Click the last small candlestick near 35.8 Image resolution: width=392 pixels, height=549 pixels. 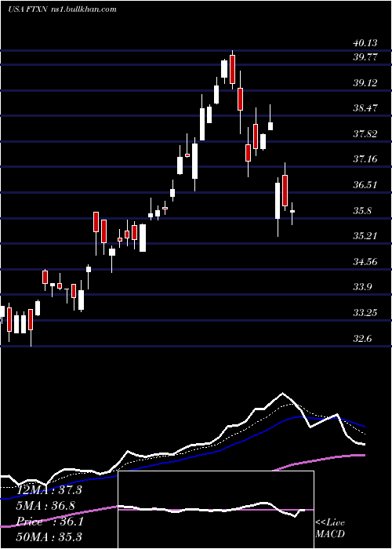tap(292, 212)
